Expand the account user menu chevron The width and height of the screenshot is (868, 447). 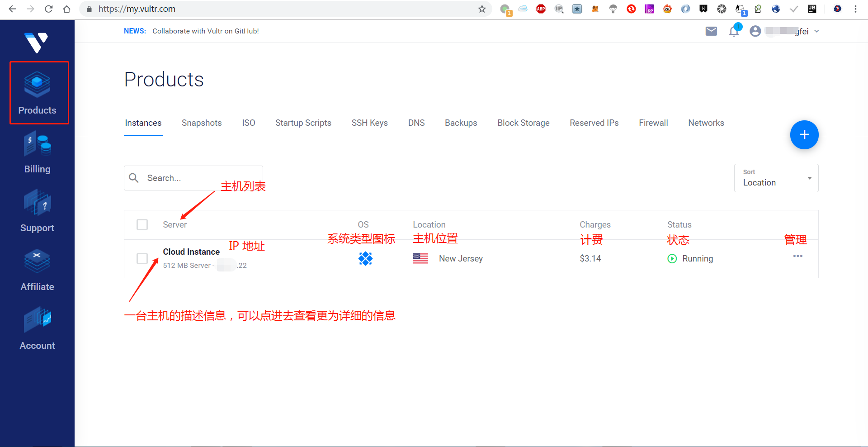click(816, 31)
